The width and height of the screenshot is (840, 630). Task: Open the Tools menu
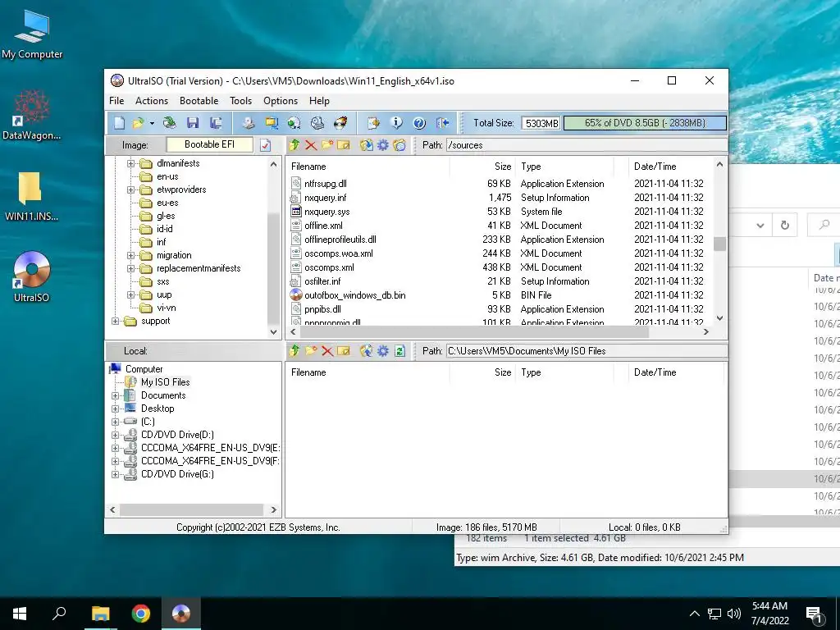click(240, 101)
